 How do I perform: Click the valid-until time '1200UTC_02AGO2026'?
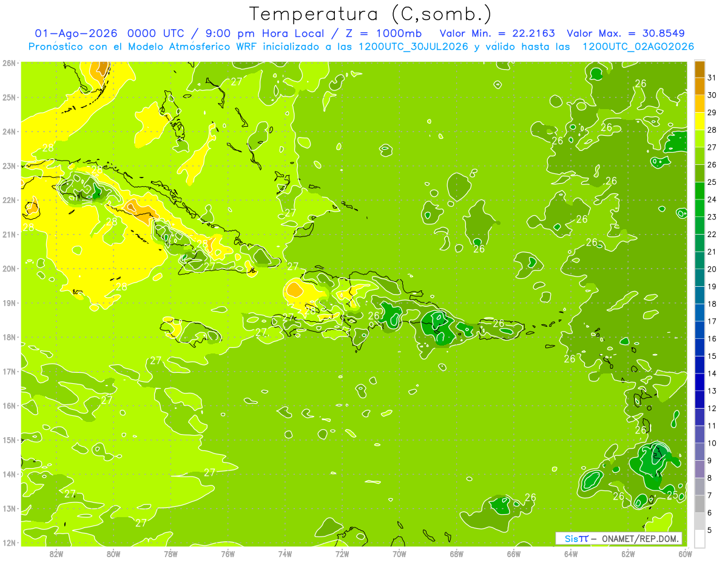(638, 47)
